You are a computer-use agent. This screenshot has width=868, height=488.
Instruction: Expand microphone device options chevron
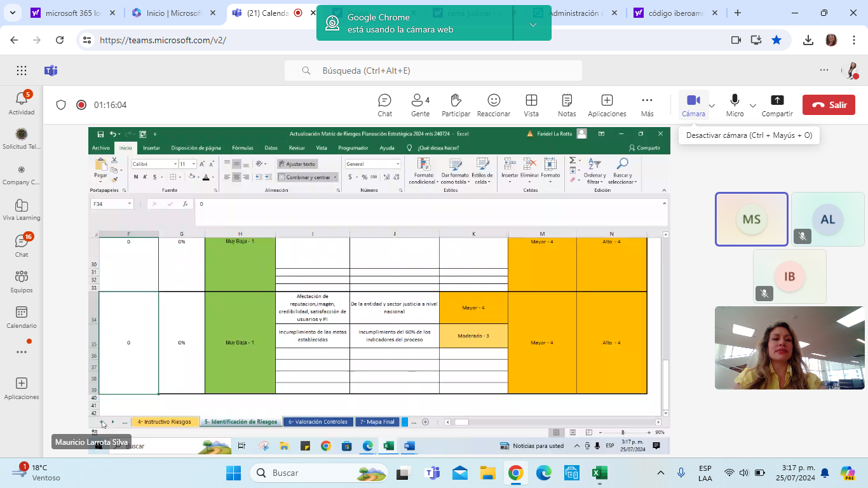753,105
